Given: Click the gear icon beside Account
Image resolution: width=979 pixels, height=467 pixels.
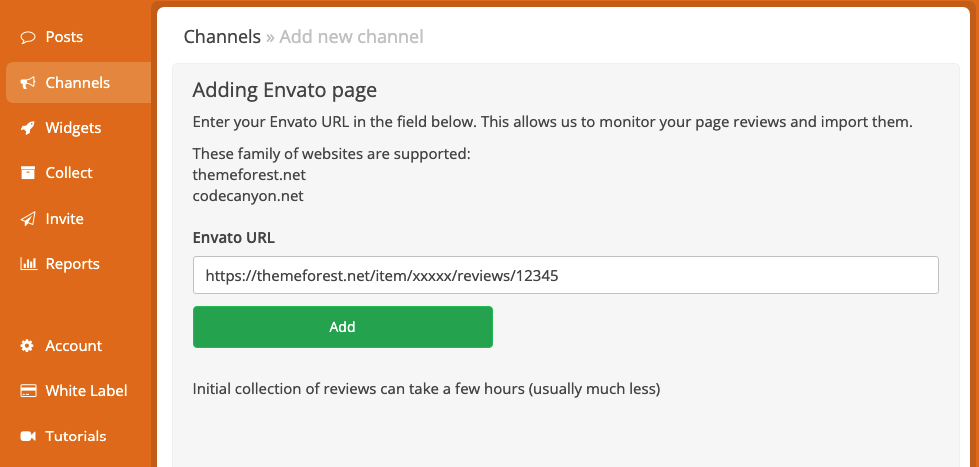Looking at the screenshot, I should pyautogui.click(x=27, y=346).
